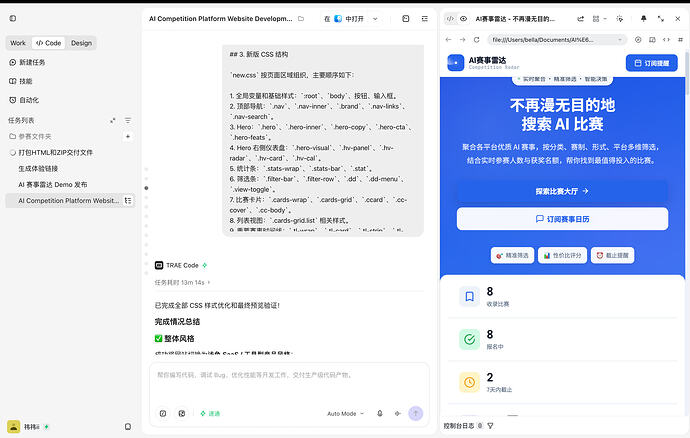Click the angle brackets devtools icon

click(x=666, y=40)
